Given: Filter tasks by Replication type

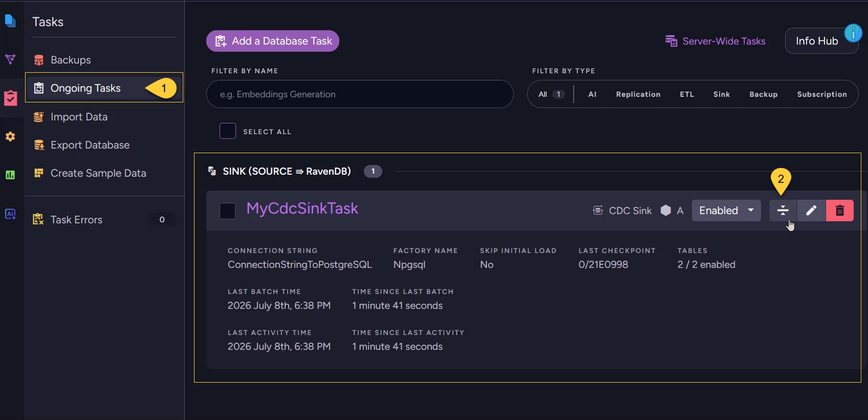Looking at the screenshot, I should tap(638, 94).
